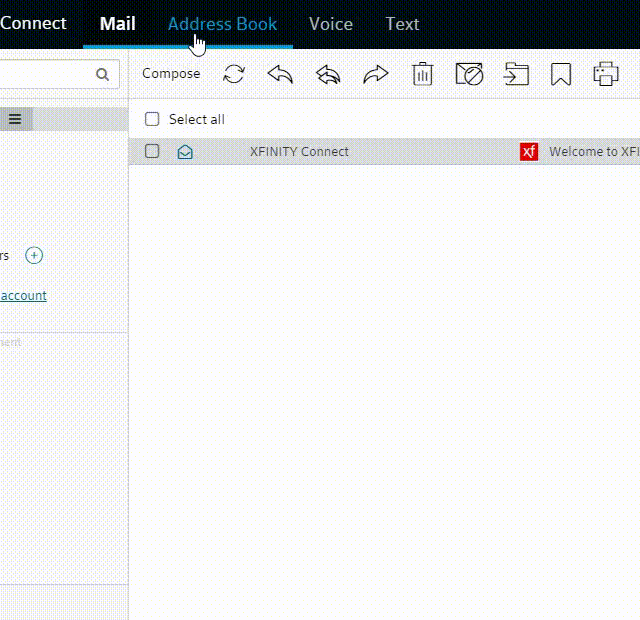Click the Compose button

point(171,74)
